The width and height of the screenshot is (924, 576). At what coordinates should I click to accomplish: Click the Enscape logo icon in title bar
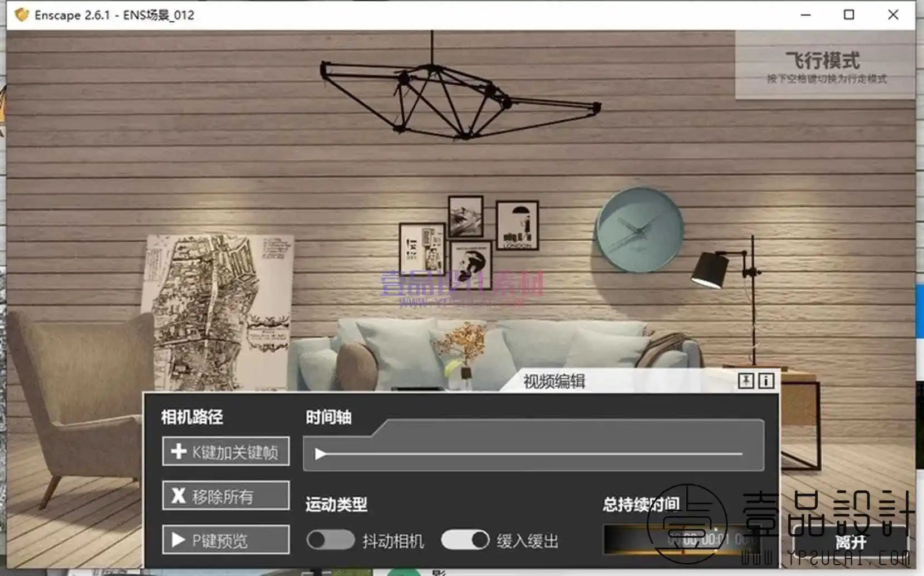[x=22, y=15]
